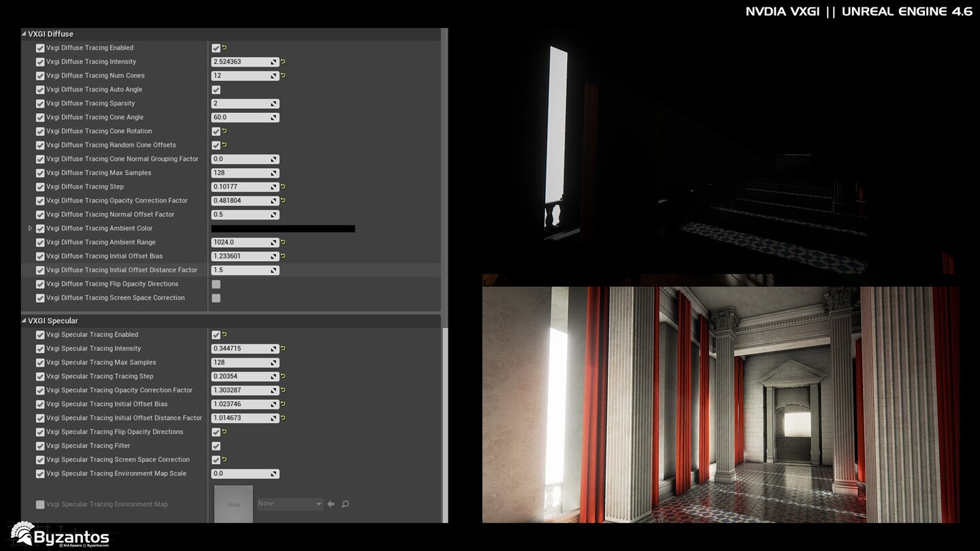
Task: Reset Vxgi Diffuse Tracing Step to default
Action: click(283, 186)
